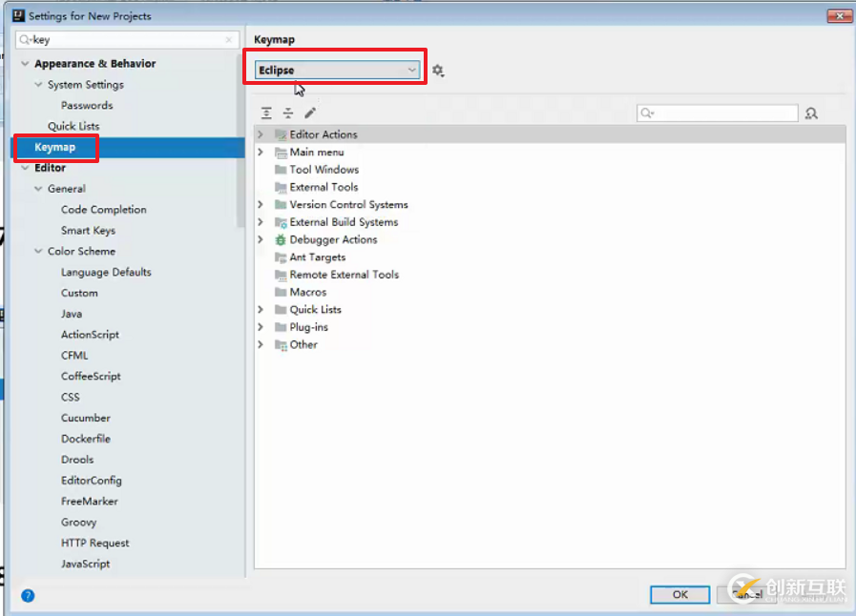The height and width of the screenshot is (616, 856).
Task: Expand the Plug-ins node
Action: pyautogui.click(x=261, y=327)
